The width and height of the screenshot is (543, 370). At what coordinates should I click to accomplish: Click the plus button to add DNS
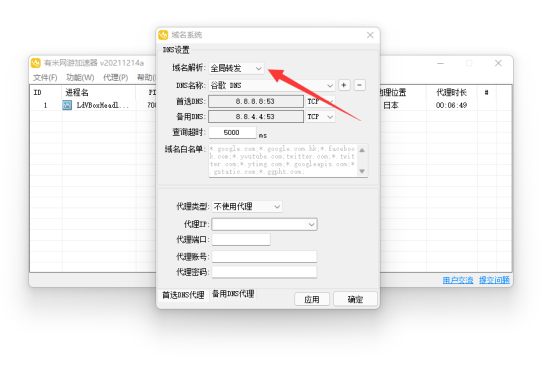pos(344,85)
